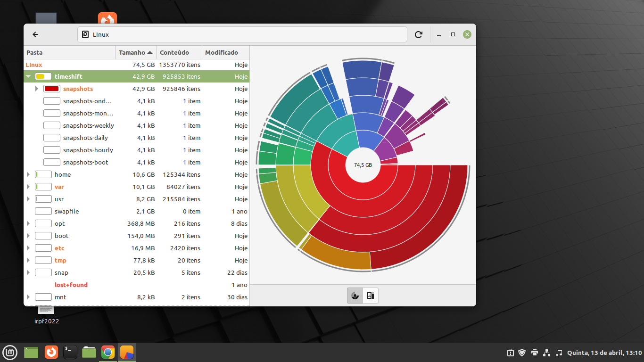
Task: Click the printer tray icon
Action: tap(535, 353)
